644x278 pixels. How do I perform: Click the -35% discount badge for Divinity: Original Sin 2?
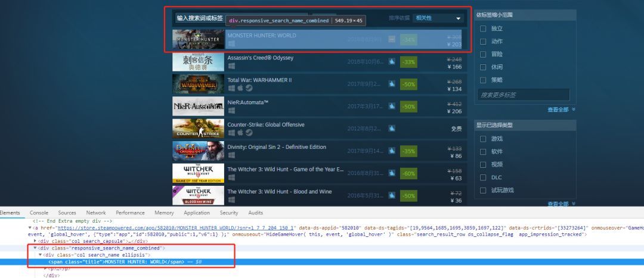(408, 151)
